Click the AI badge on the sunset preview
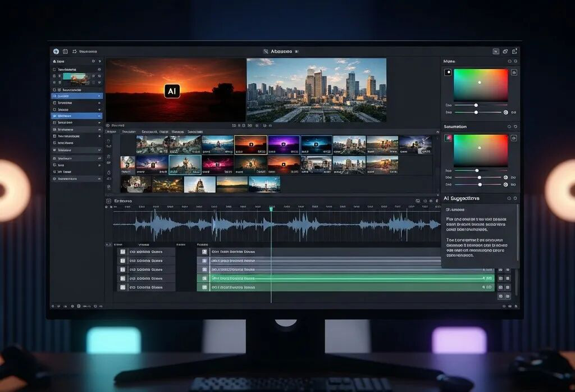This screenshot has height=392, width=575. 172,91
